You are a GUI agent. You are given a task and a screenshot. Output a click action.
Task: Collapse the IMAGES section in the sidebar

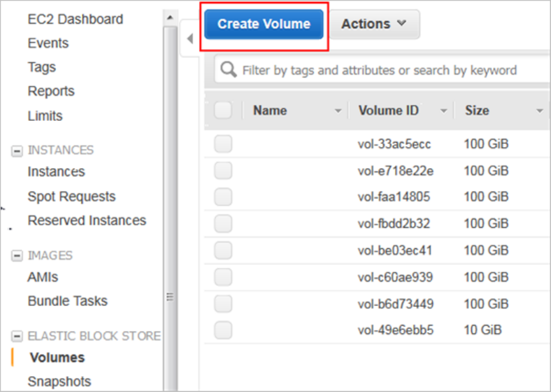pos(18,256)
